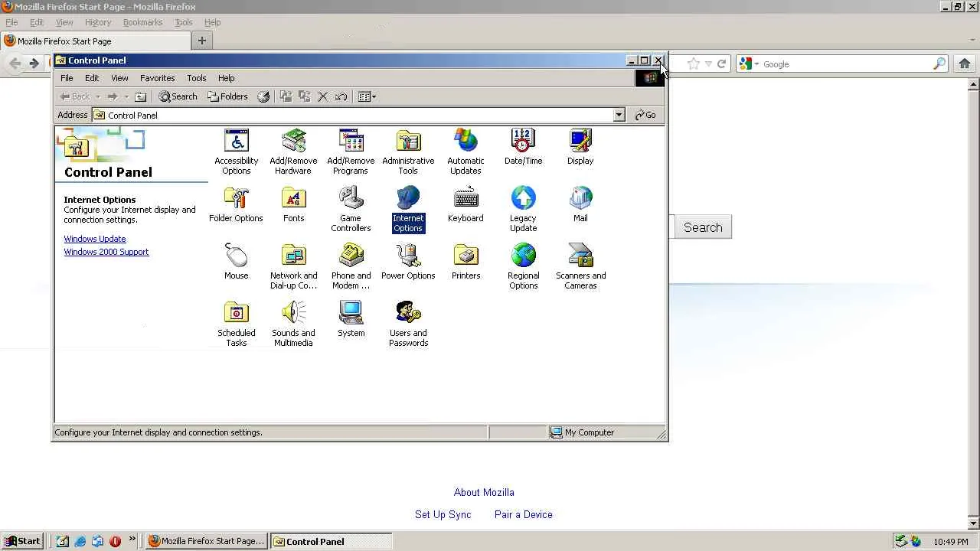
Task: Open the Add/Remove Hardware applet
Action: tap(293, 152)
